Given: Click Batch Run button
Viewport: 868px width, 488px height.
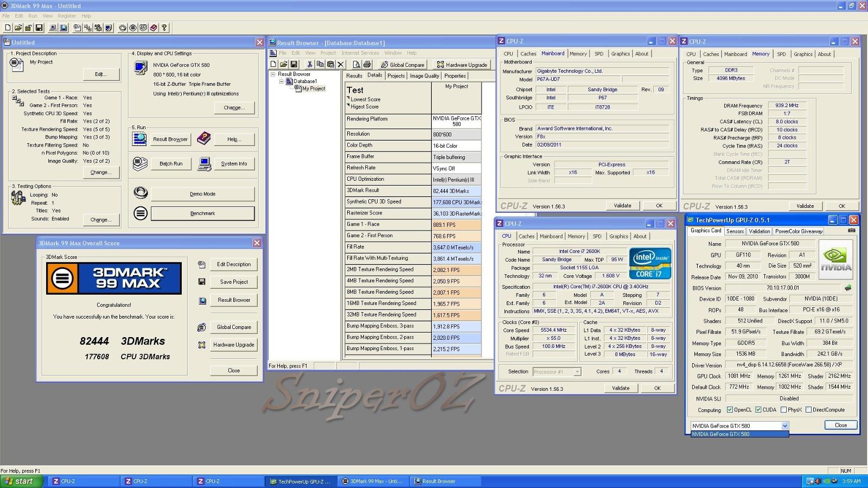Looking at the screenshot, I should pos(171,163).
